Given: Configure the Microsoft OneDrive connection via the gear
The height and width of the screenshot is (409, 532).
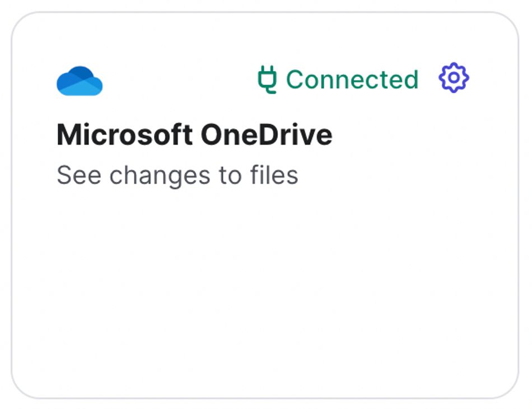Looking at the screenshot, I should pyautogui.click(x=454, y=78).
